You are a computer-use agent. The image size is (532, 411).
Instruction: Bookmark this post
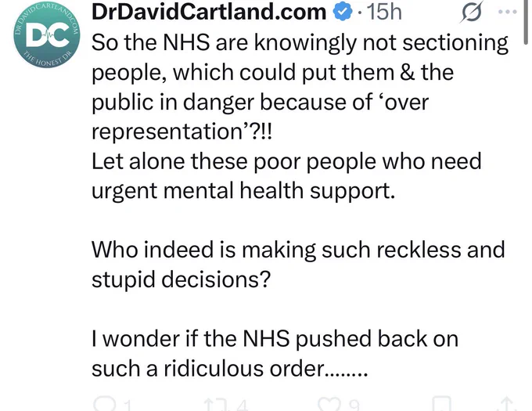tap(442, 404)
